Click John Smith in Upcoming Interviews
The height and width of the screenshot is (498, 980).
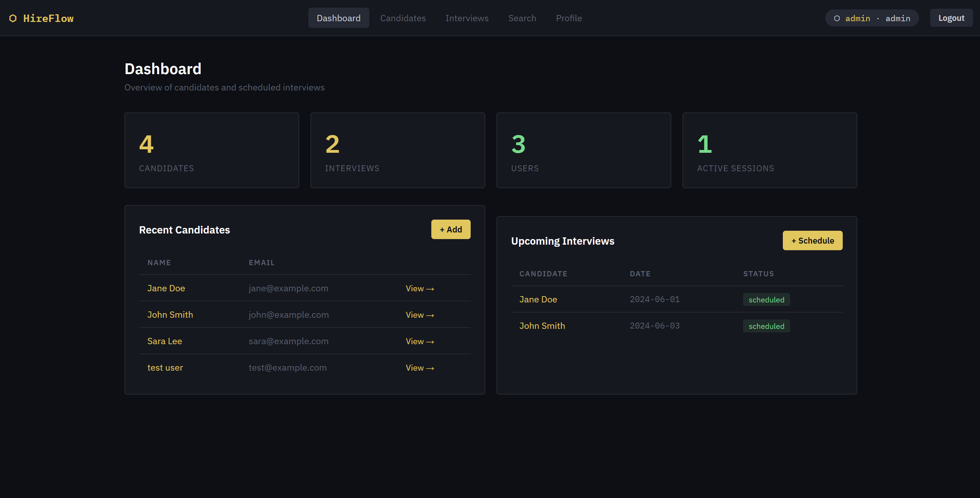pyautogui.click(x=542, y=326)
